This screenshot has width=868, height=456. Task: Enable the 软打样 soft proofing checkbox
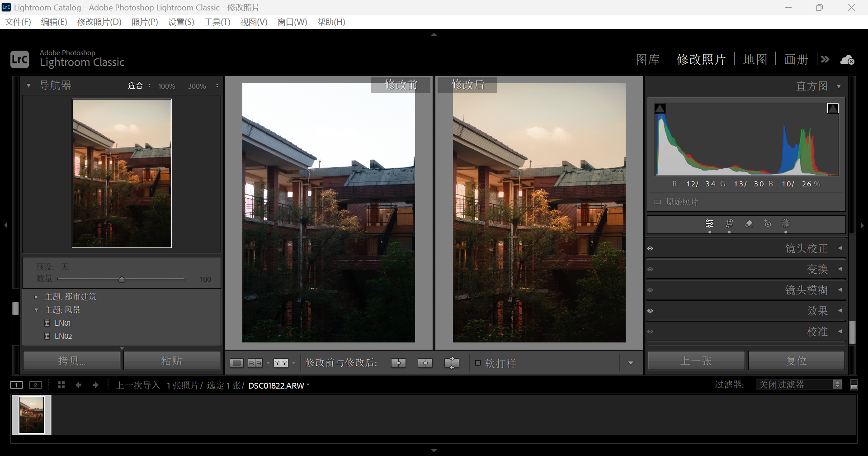click(478, 363)
